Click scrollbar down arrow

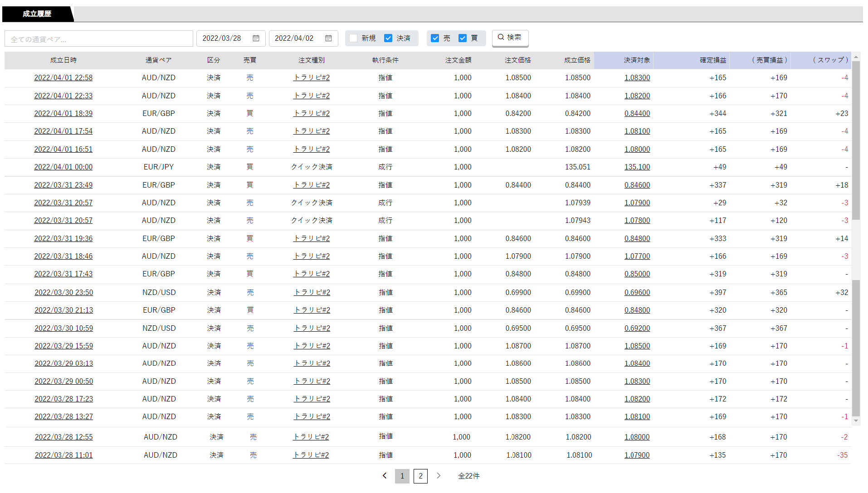point(856,421)
